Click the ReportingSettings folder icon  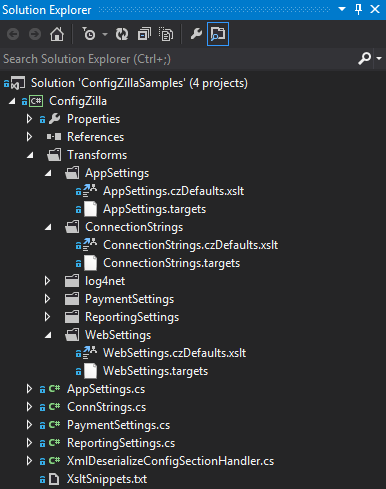pyautogui.click(x=72, y=317)
